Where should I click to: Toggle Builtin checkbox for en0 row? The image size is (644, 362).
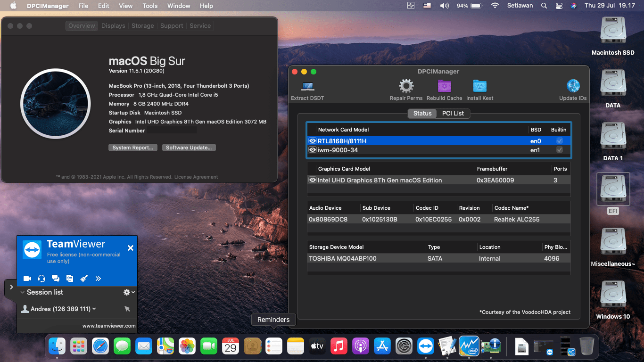pos(559,141)
